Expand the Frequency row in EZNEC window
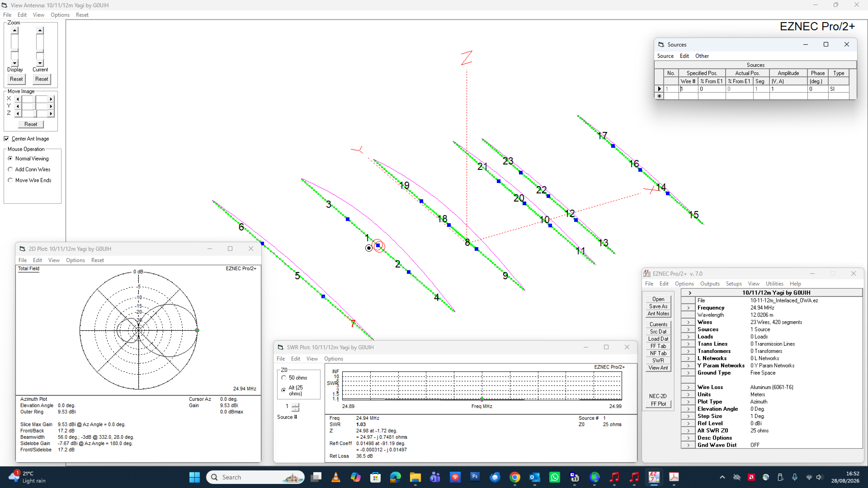 pyautogui.click(x=688, y=308)
